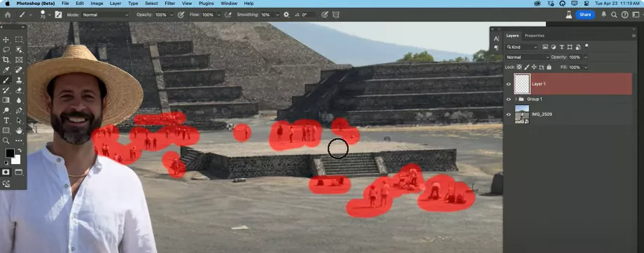Open the Select menu

pyautogui.click(x=151, y=4)
